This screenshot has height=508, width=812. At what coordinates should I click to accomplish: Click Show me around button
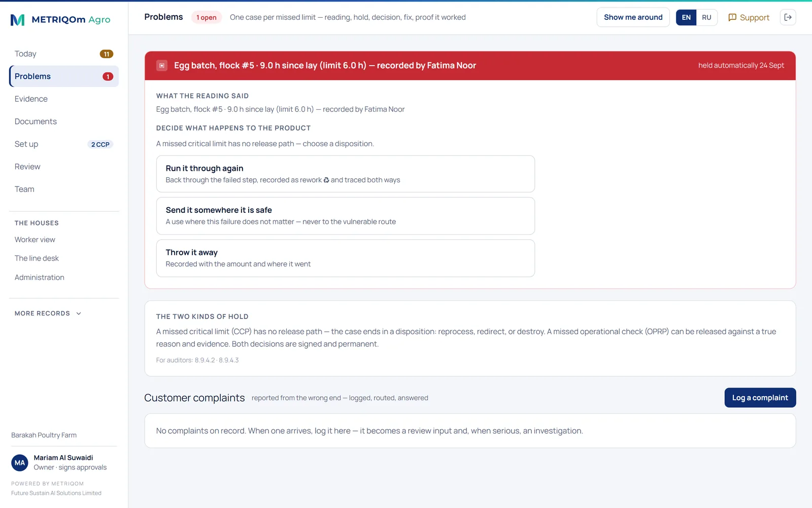633,17
